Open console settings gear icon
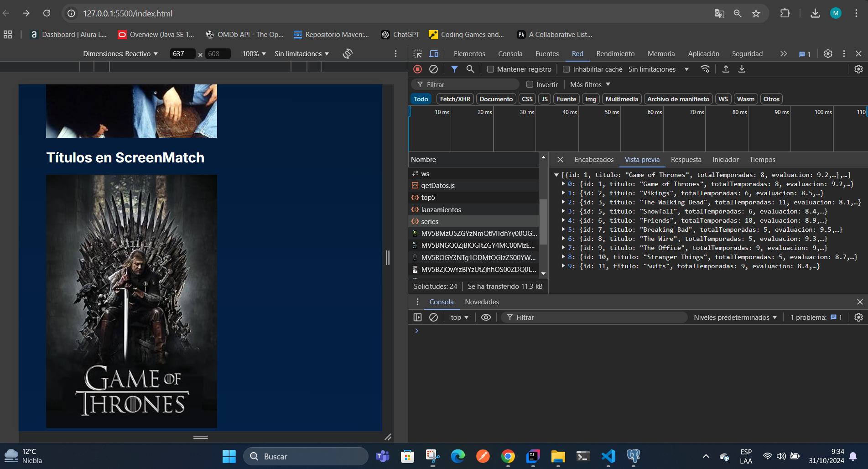The width and height of the screenshot is (868, 469). [858, 317]
